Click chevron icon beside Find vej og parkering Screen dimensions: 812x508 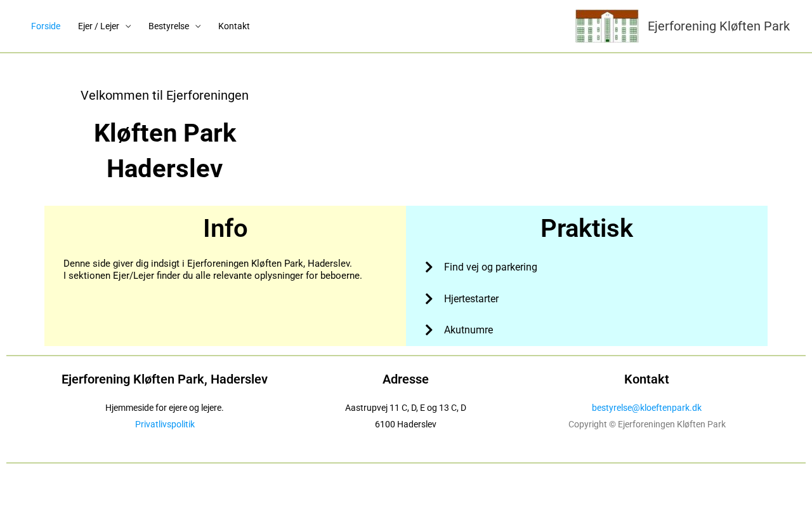point(429,267)
